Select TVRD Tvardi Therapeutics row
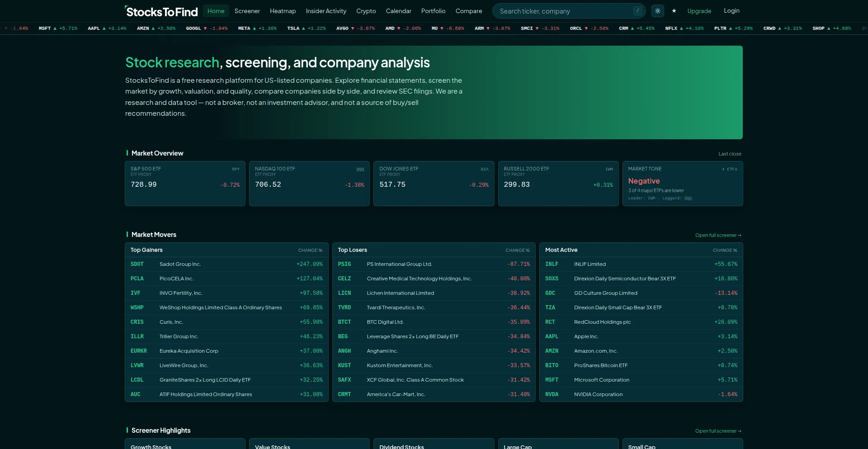Image resolution: width=868 pixels, height=449 pixels. 434,307
